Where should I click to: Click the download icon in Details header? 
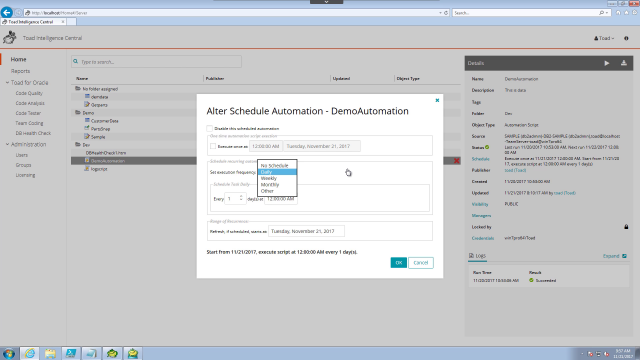[624, 63]
